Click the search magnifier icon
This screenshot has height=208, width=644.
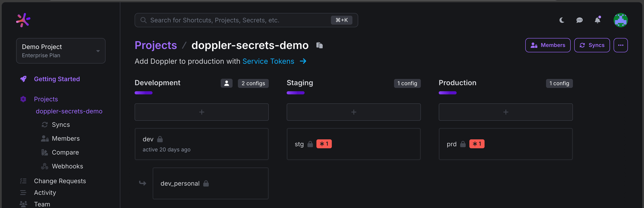coord(143,20)
